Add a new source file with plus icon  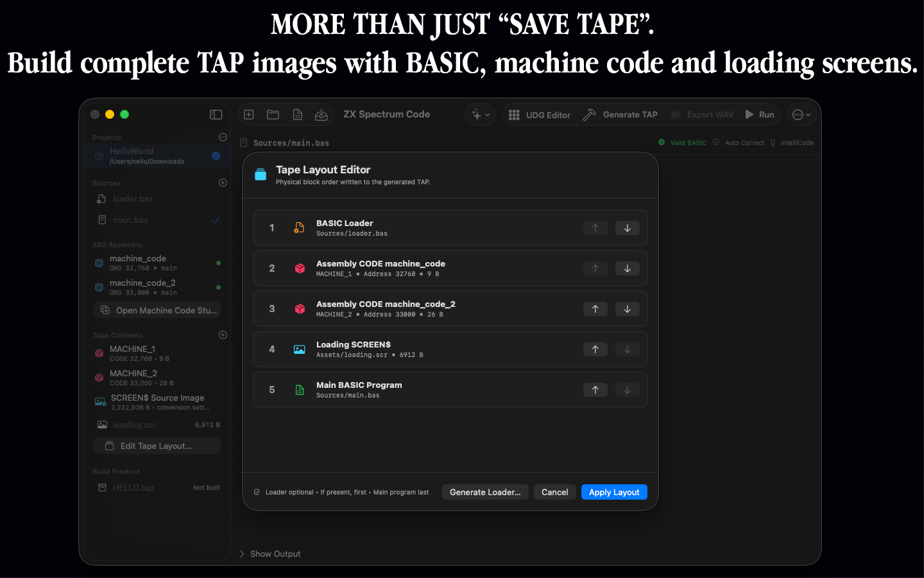pyautogui.click(x=223, y=182)
